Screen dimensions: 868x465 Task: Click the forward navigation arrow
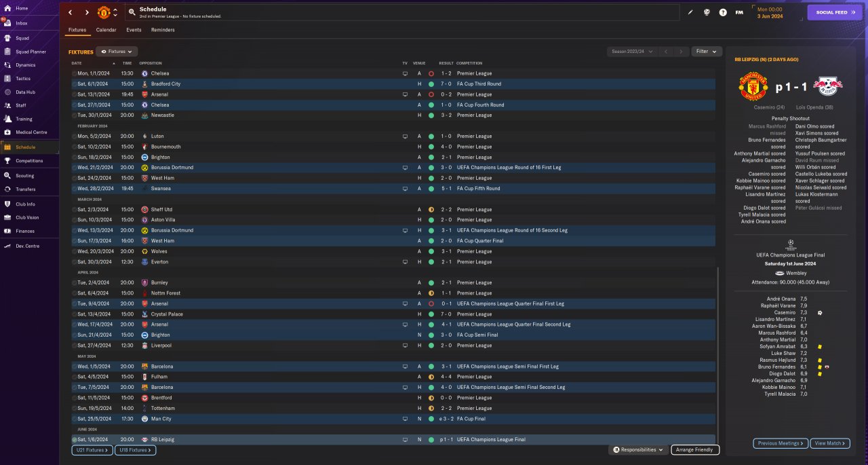[x=87, y=12]
